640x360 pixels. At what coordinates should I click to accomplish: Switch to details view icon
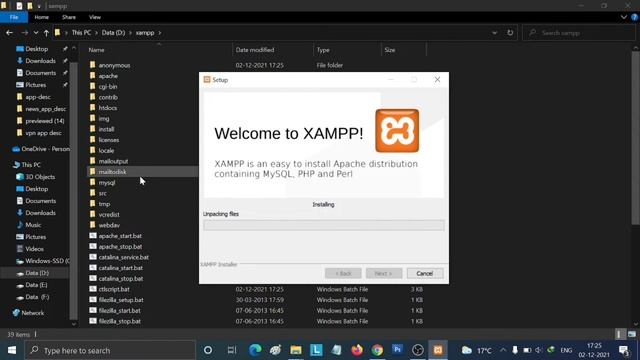[620, 334]
